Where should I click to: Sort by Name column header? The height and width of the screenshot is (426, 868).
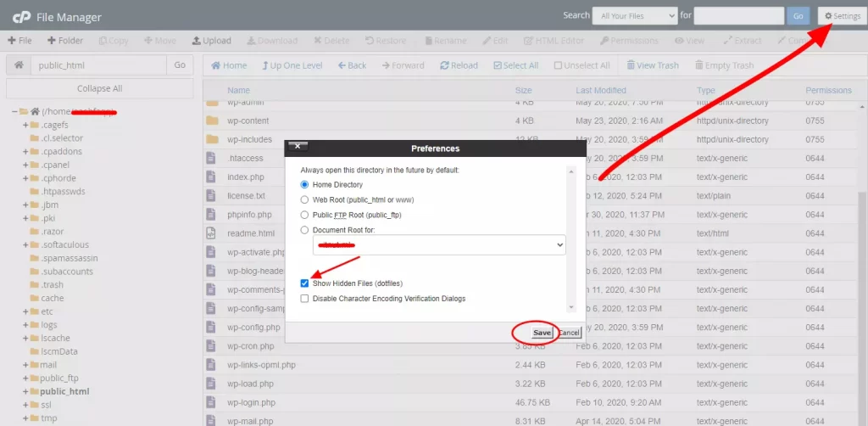point(238,90)
